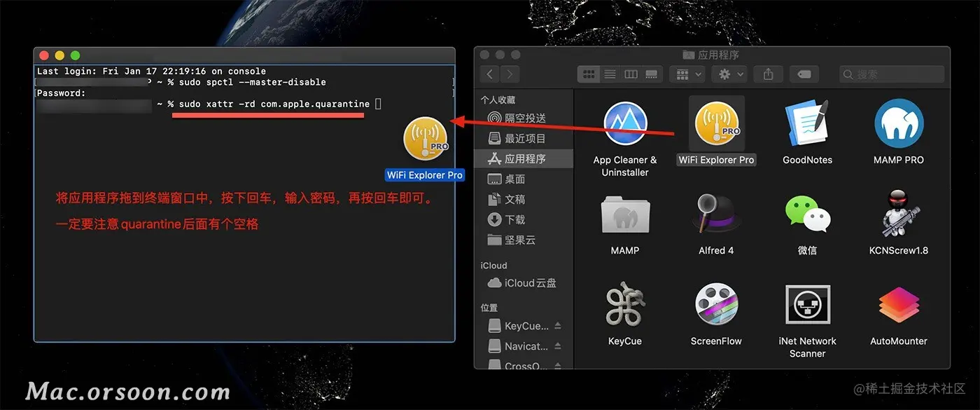Go back in Finder navigation
980x410 pixels.
(x=490, y=74)
